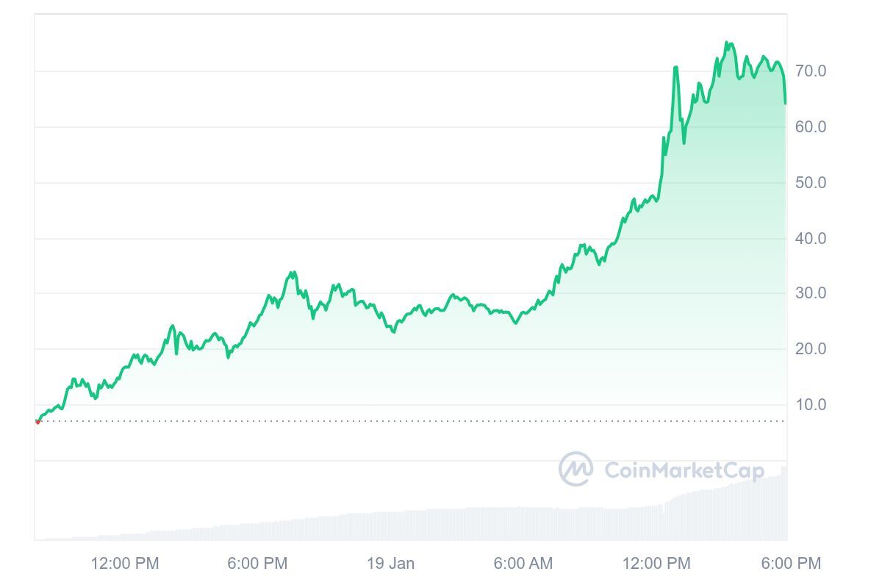The height and width of the screenshot is (588, 882).
Task: Click the price peak near 34 on the line
Action: (x=293, y=273)
